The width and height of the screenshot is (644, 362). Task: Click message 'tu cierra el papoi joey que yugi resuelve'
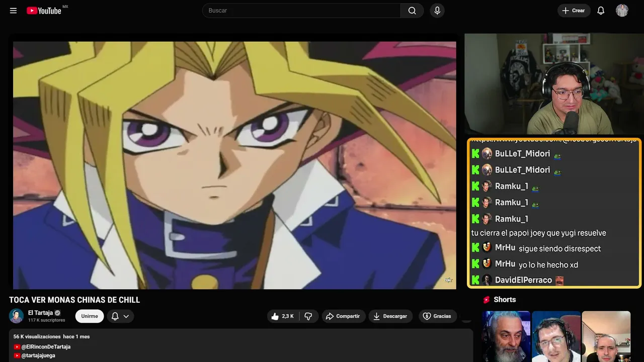point(538,233)
